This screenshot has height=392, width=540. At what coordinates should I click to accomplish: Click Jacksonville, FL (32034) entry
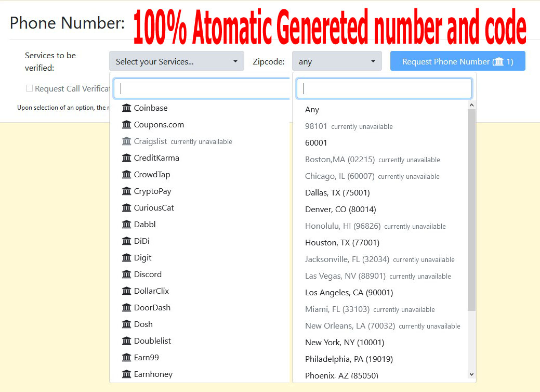tap(380, 259)
